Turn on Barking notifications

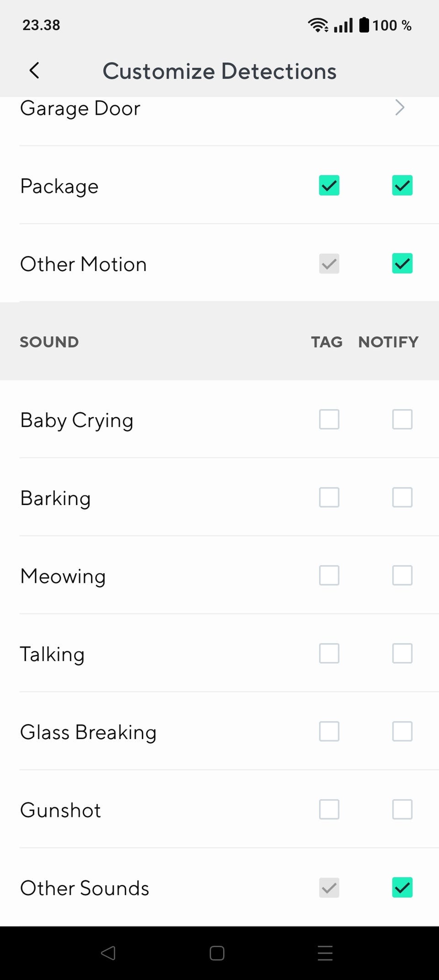click(x=402, y=498)
